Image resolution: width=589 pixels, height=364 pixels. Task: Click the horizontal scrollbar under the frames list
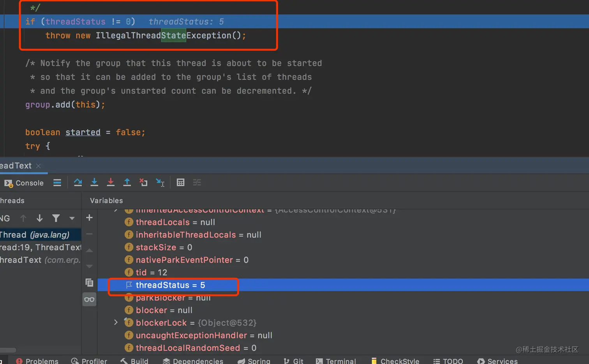(8, 350)
